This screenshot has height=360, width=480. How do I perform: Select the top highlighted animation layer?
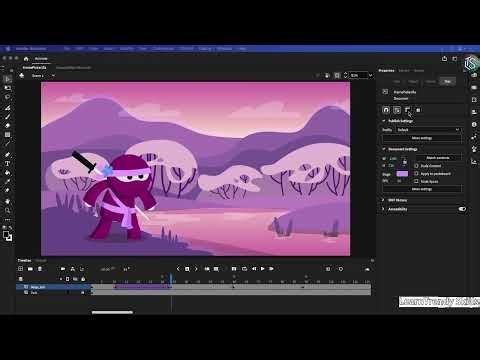click(x=53, y=287)
